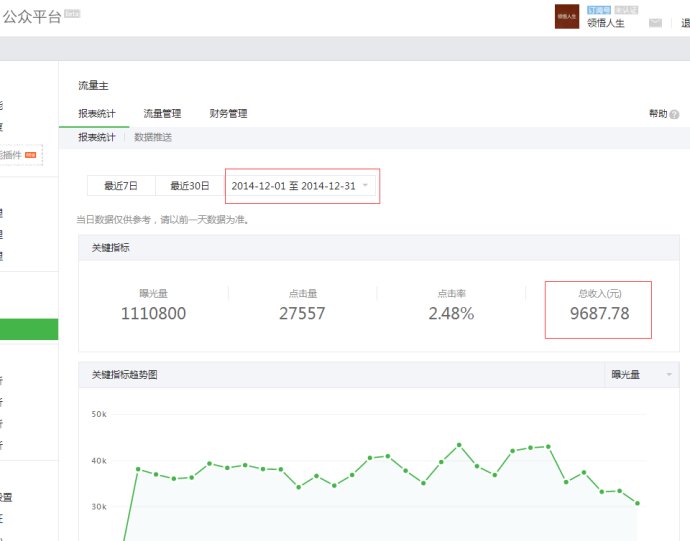690x541 pixels.
Task: Click the 40k axis label
Action: tap(99, 461)
